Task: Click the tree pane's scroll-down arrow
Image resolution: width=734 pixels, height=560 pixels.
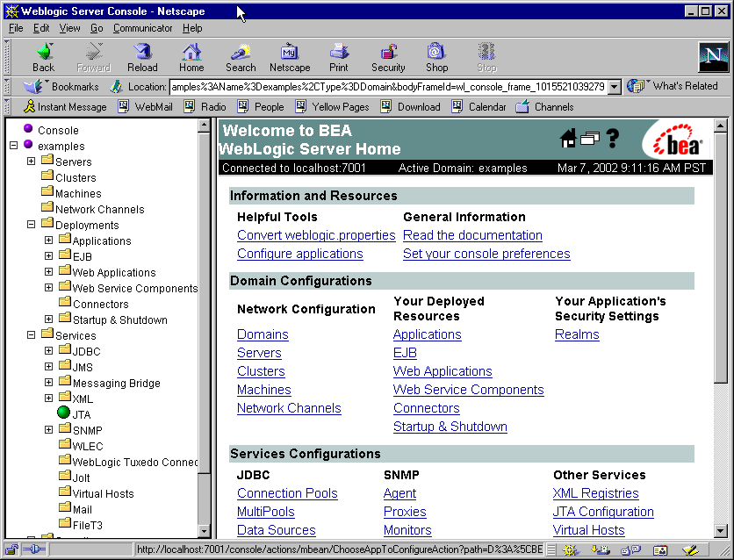Action: pyautogui.click(x=204, y=531)
